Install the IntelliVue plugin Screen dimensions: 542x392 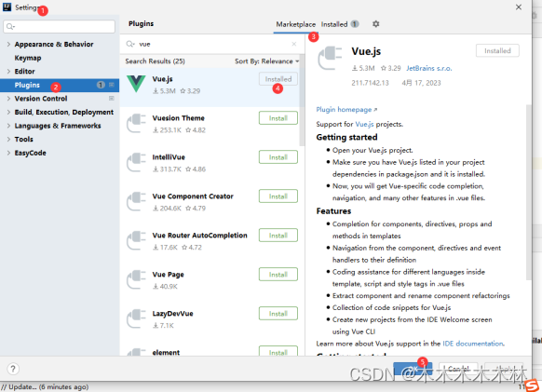(278, 157)
